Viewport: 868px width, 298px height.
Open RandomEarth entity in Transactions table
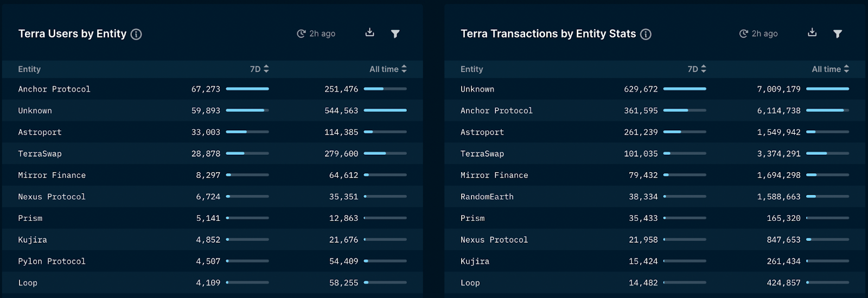487,196
